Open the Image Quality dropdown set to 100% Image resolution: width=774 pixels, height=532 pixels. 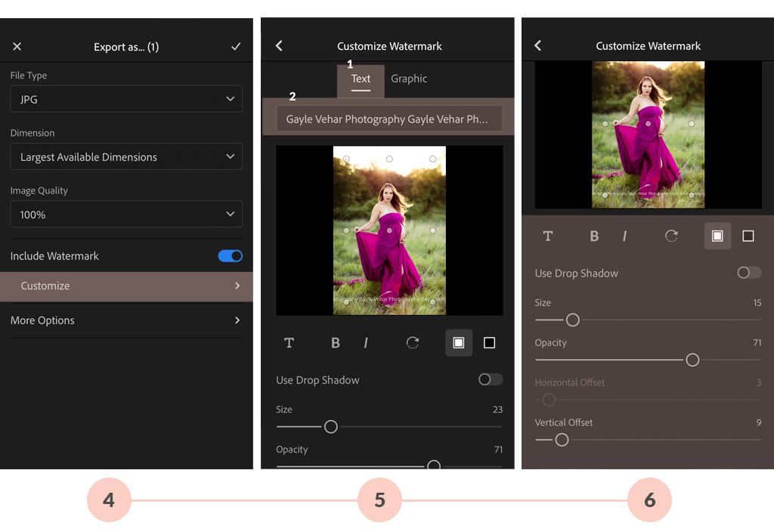pyautogui.click(x=125, y=214)
